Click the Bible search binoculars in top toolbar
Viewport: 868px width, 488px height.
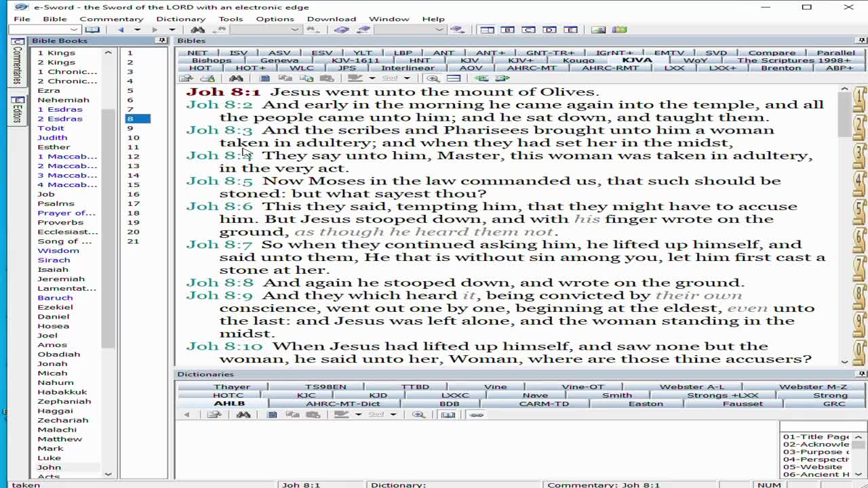(197, 30)
